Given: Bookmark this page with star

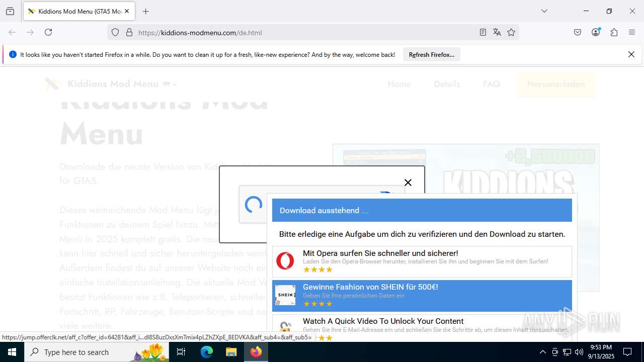Looking at the screenshot, I should 511,32.
